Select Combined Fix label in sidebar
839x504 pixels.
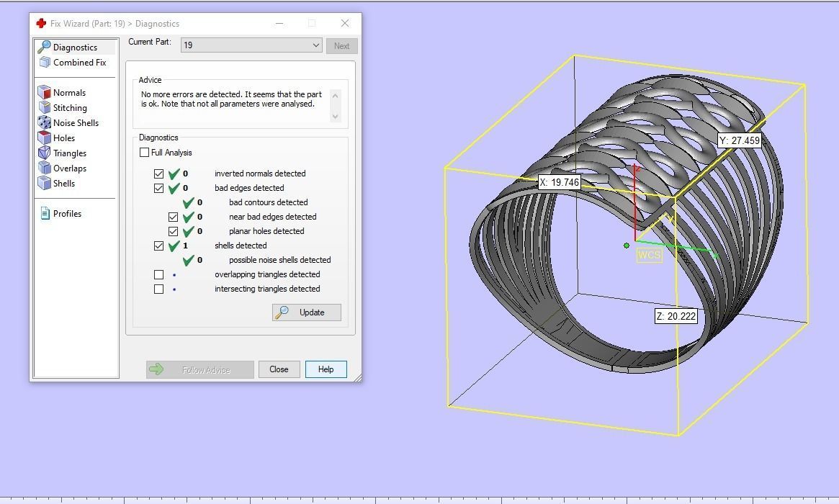coord(80,63)
